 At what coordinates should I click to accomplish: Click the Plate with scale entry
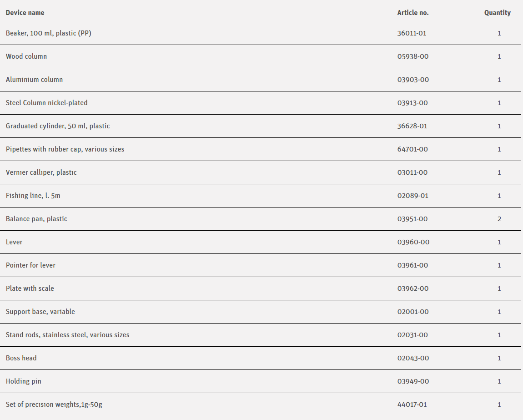point(30,288)
